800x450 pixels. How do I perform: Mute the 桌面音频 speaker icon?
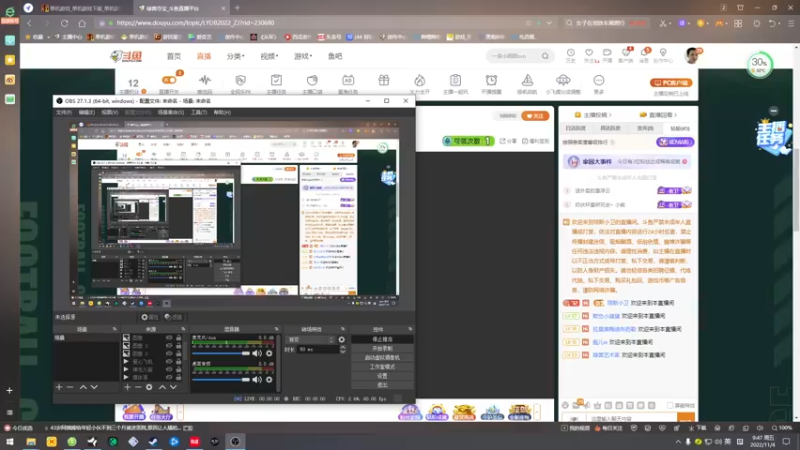tap(257, 379)
